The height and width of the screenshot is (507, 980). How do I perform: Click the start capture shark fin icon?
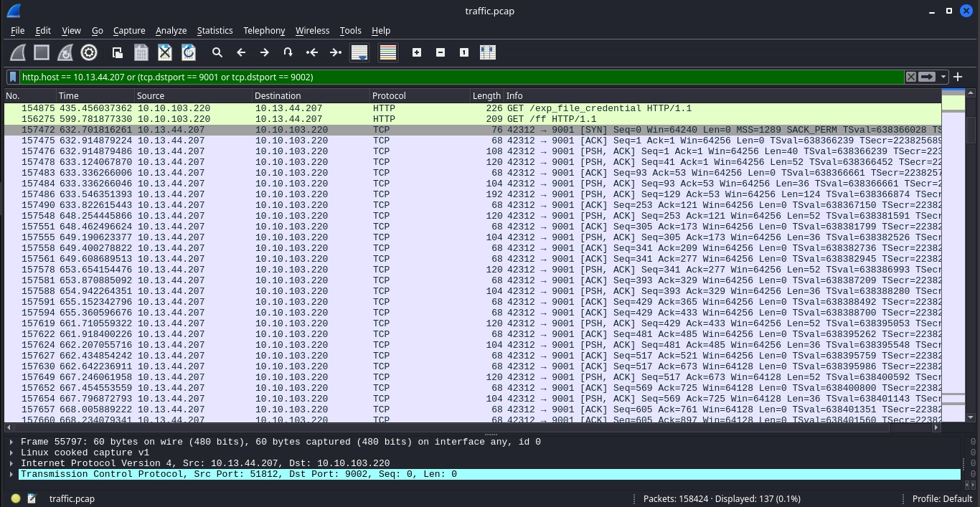click(18, 52)
